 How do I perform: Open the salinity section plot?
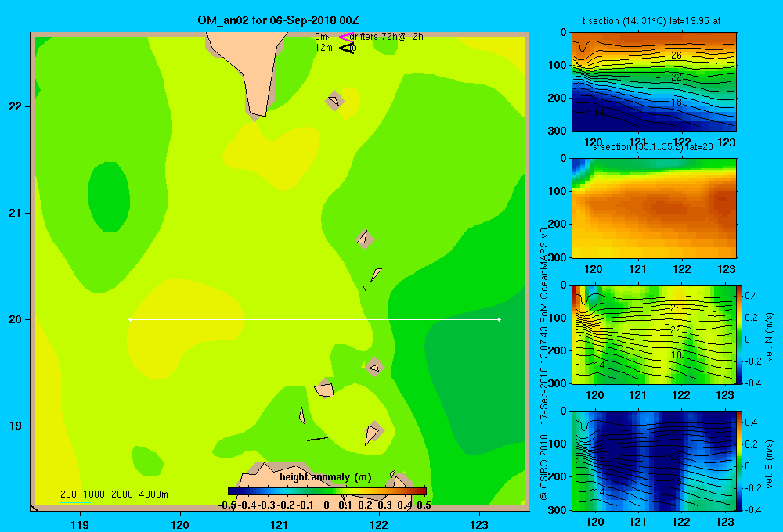pos(654,208)
